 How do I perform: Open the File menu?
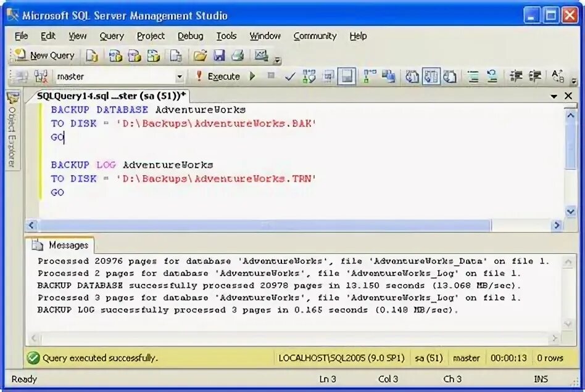tap(21, 36)
